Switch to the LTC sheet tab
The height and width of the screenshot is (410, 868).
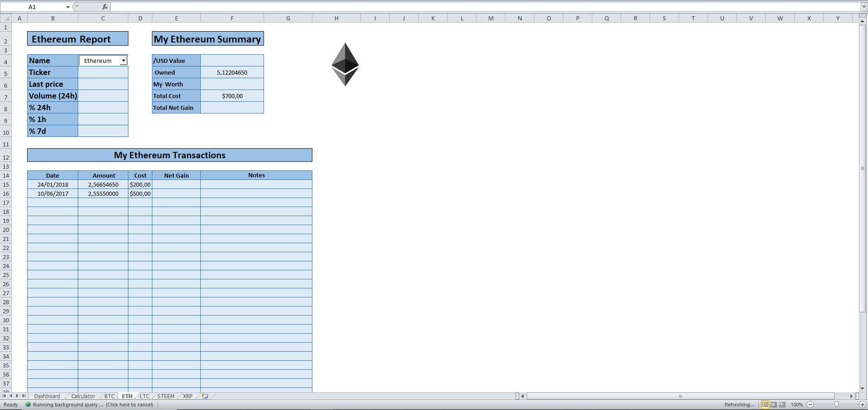coord(144,396)
